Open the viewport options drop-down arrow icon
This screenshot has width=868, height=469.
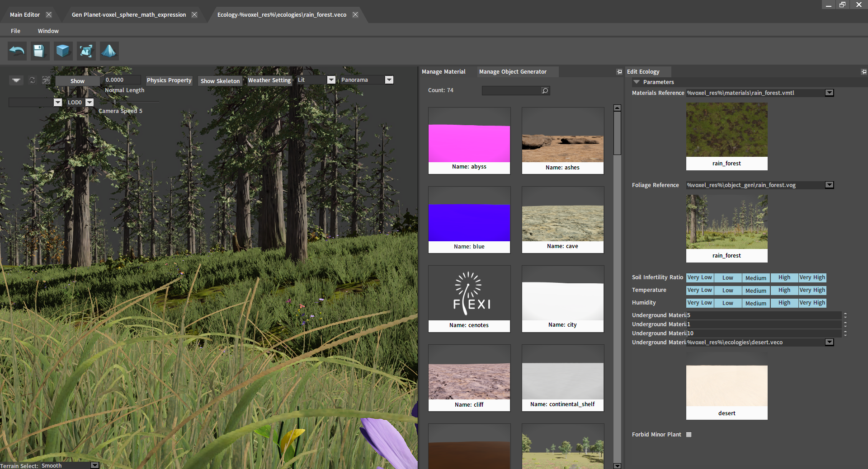16,80
